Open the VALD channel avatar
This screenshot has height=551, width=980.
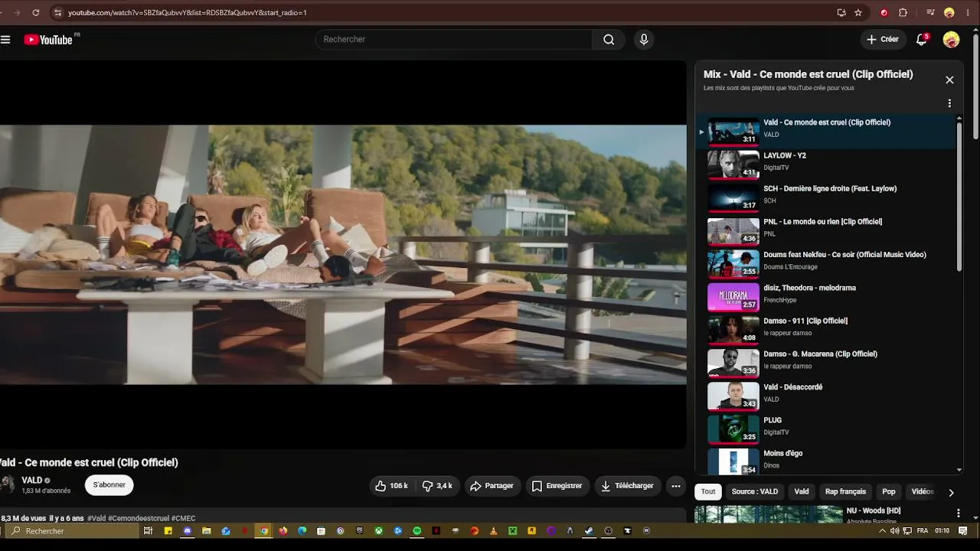pyautogui.click(x=8, y=485)
